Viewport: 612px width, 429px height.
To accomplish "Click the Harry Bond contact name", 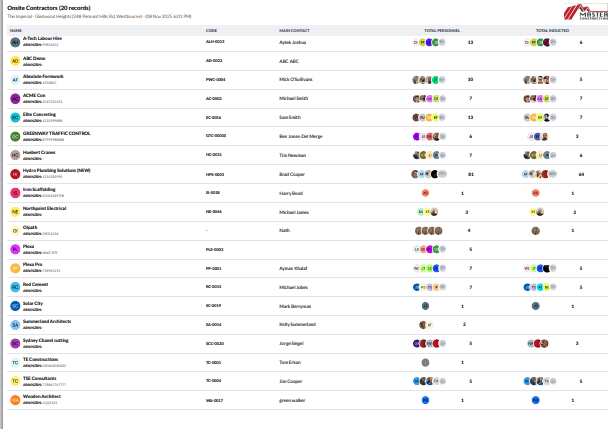I will click(x=290, y=193).
